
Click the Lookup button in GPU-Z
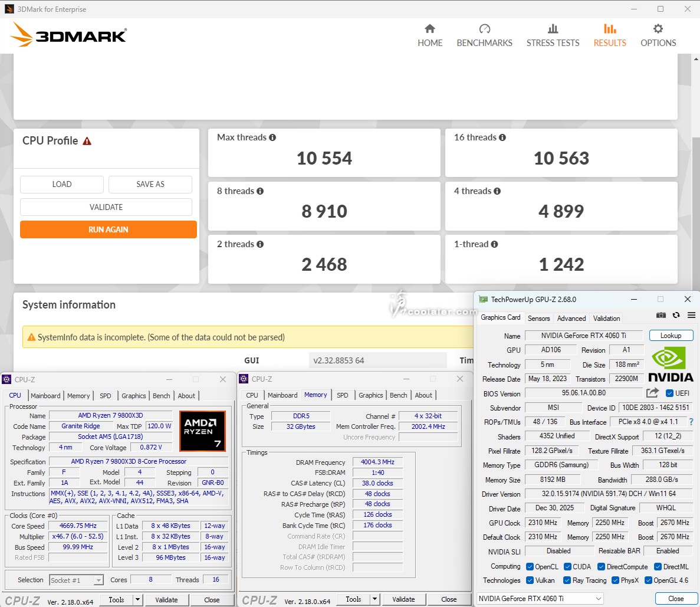click(x=671, y=336)
